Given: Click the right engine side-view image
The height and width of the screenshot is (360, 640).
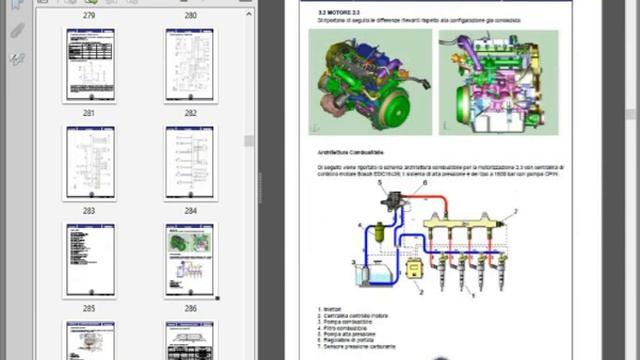Looking at the screenshot, I should coord(498,82).
